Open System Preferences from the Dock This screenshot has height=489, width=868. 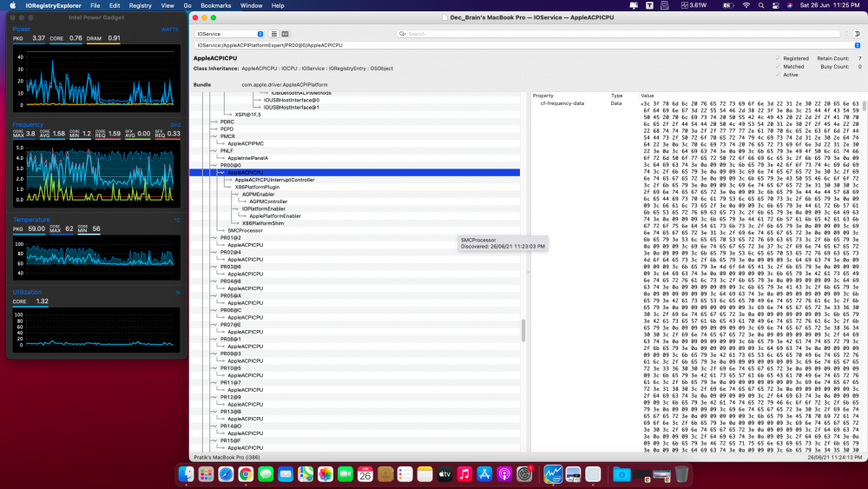[525, 474]
